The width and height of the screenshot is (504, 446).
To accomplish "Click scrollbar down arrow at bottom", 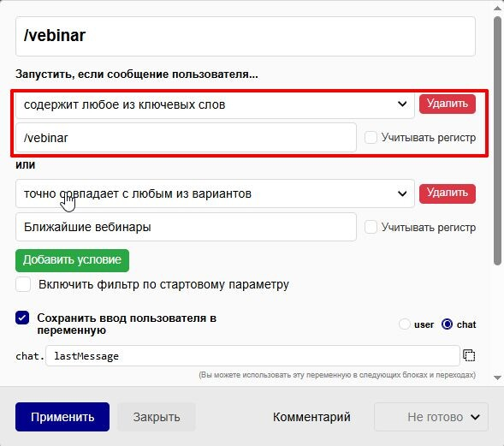I will point(497,378).
